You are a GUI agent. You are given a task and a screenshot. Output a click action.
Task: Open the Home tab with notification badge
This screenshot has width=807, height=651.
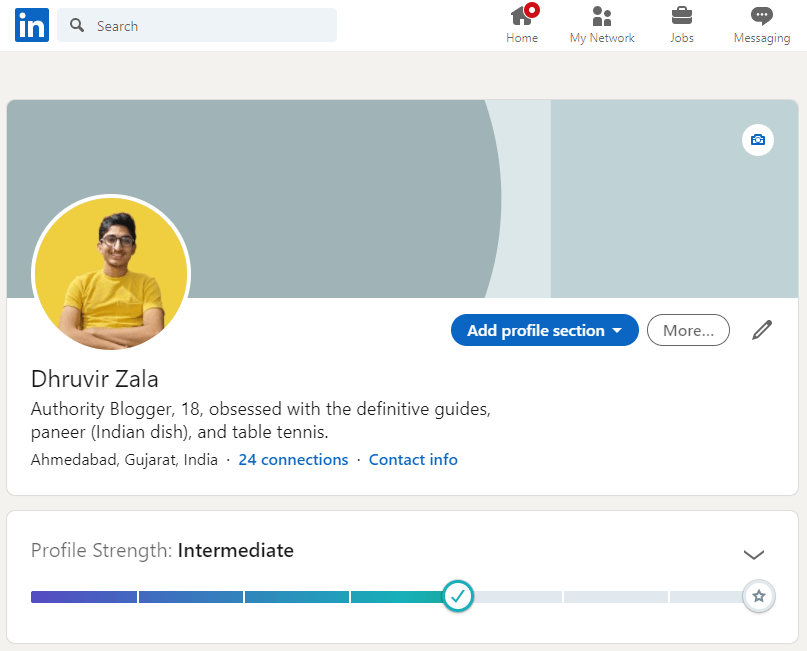[x=522, y=24]
